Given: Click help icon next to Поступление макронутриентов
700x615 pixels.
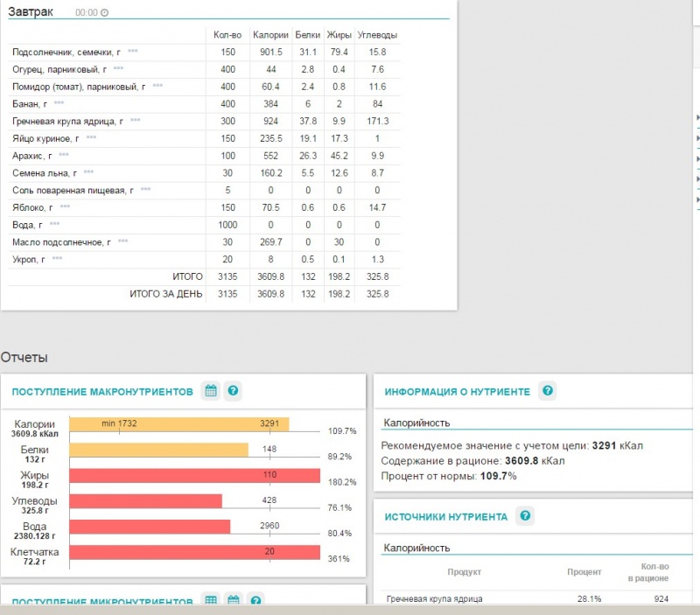Looking at the screenshot, I should (233, 391).
